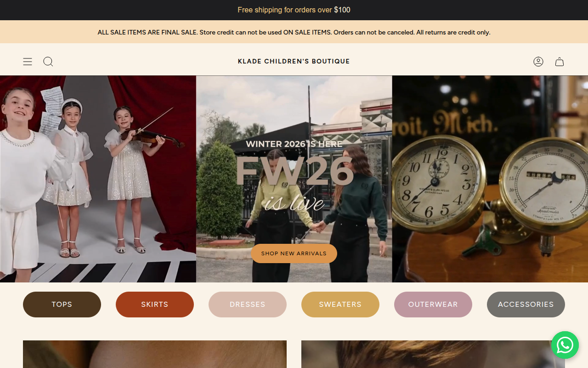Click the girls with violin banner image
Viewport: 588px width, 368px height.
pos(98,179)
